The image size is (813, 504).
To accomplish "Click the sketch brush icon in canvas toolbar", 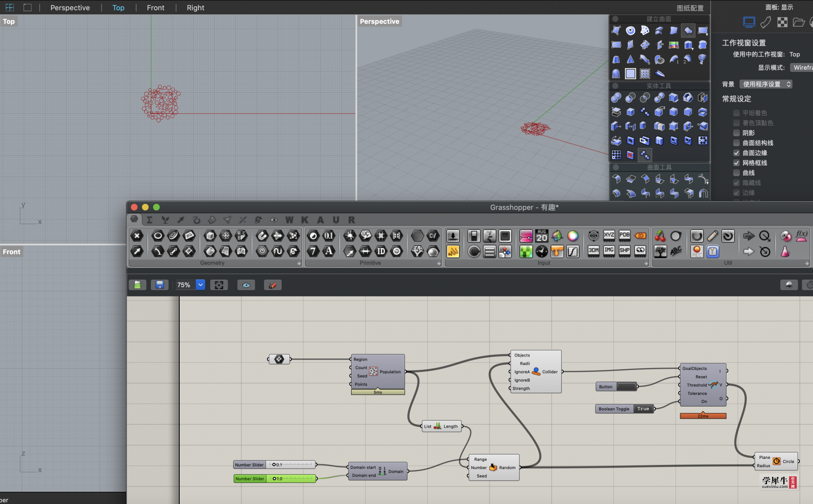I will pos(273,285).
